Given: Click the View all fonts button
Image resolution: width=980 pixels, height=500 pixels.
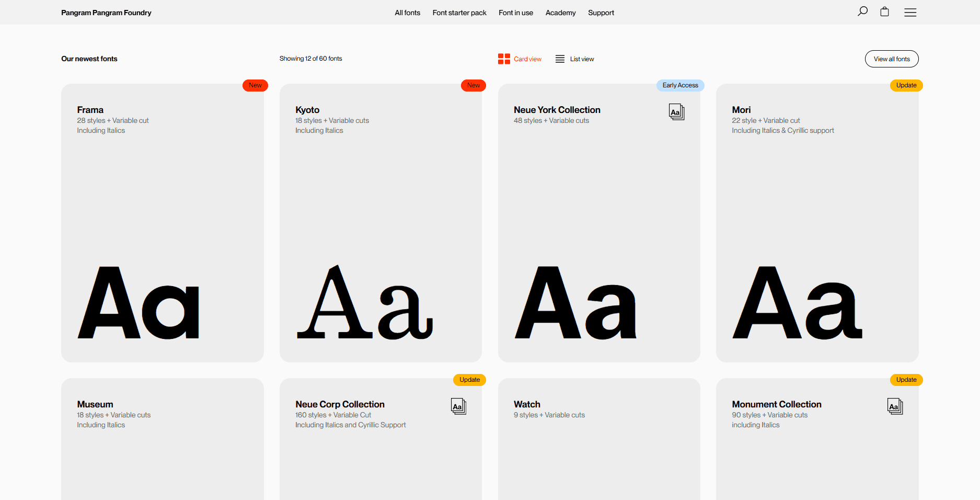Looking at the screenshot, I should 892,59.
